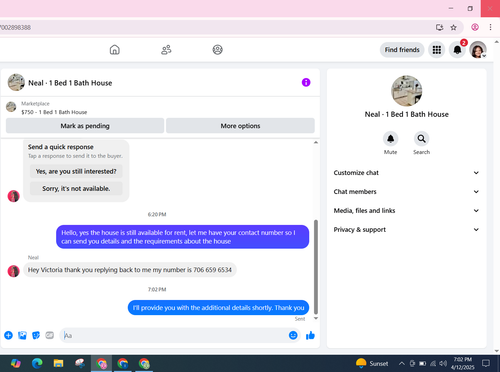This screenshot has height=372, width=500.
Task: Click Neal's avatar next to his message
Action: [x=13, y=271]
